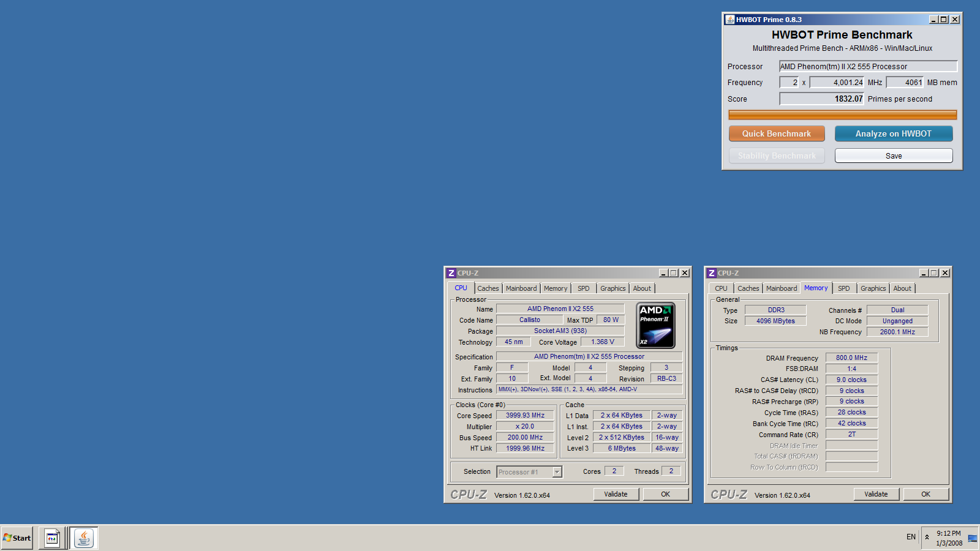Click the Revision value RB-C3
The height and width of the screenshot is (551, 980).
(666, 378)
